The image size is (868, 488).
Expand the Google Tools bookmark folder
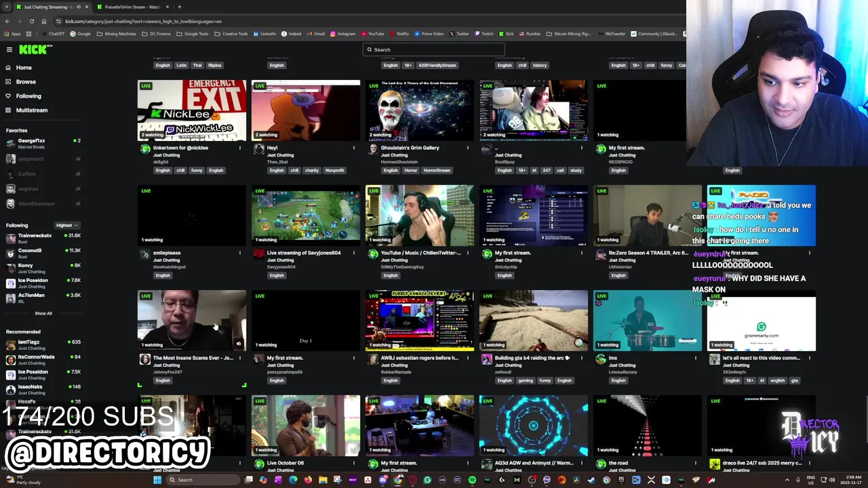click(192, 34)
